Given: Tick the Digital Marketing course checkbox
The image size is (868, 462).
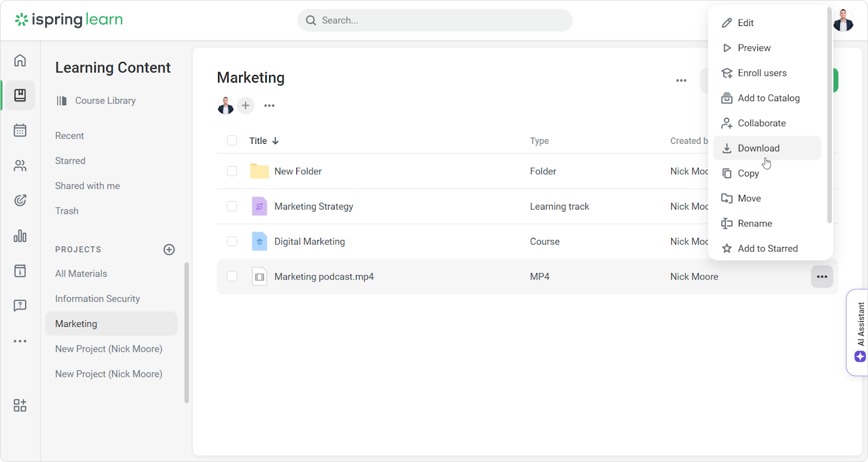Looking at the screenshot, I should click(x=232, y=242).
